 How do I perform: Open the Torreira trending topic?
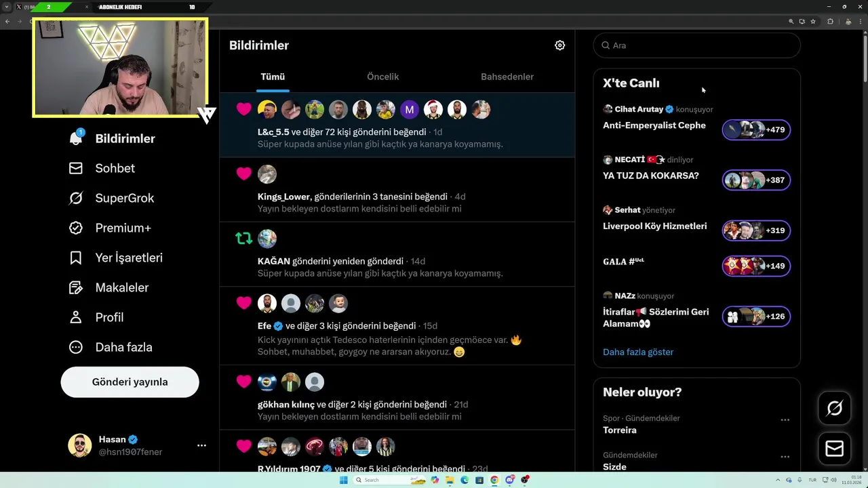pyautogui.click(x=619, y=430)
